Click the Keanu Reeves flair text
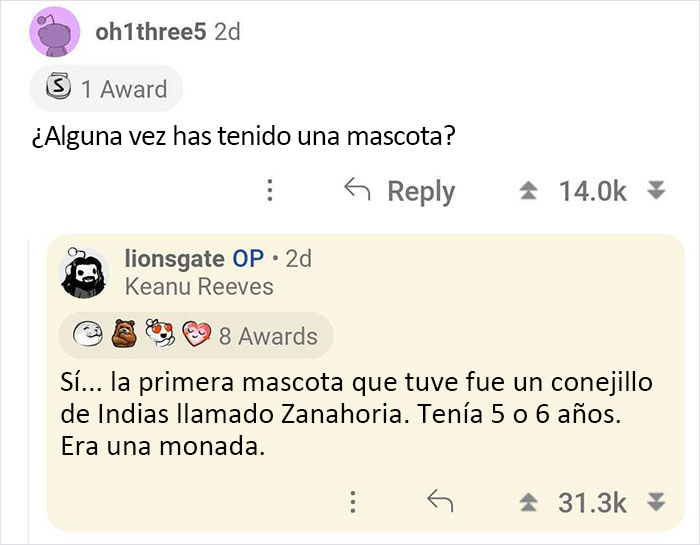 pyautogui.click(x=199, y=287)
